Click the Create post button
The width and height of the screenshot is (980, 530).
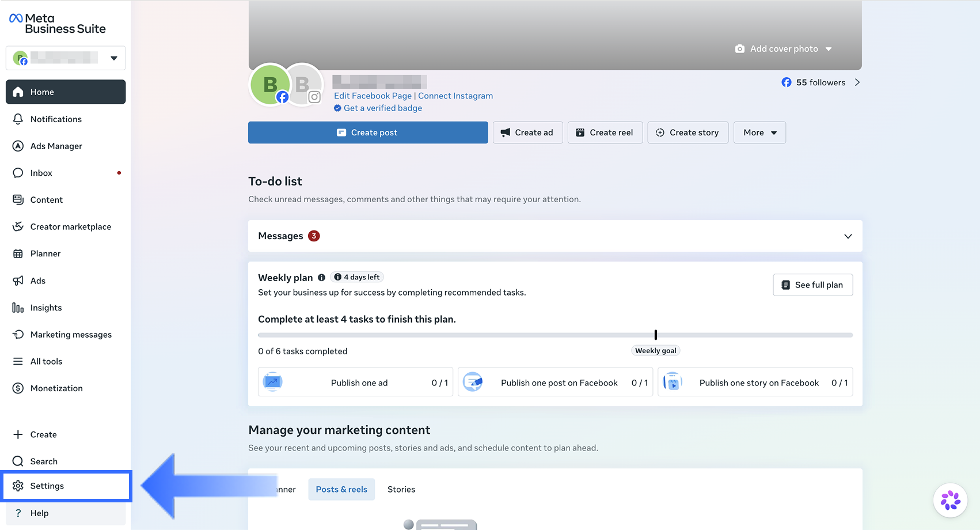point(368,132)
